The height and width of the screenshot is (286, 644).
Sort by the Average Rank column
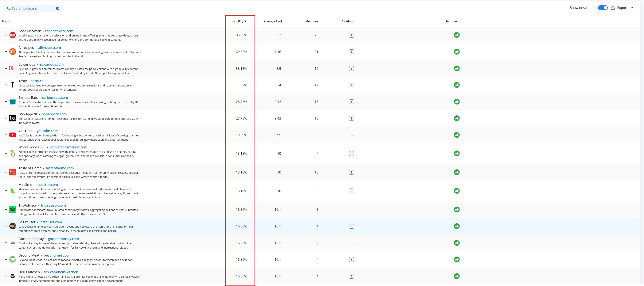[x=273, y=21]
